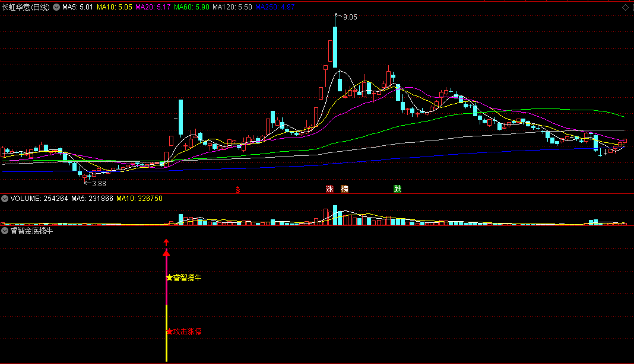This screenshot has width=634, height=364.
Task: Expand the VOLUME indicator dropdown arrow
Action: [x=5, y=199]
